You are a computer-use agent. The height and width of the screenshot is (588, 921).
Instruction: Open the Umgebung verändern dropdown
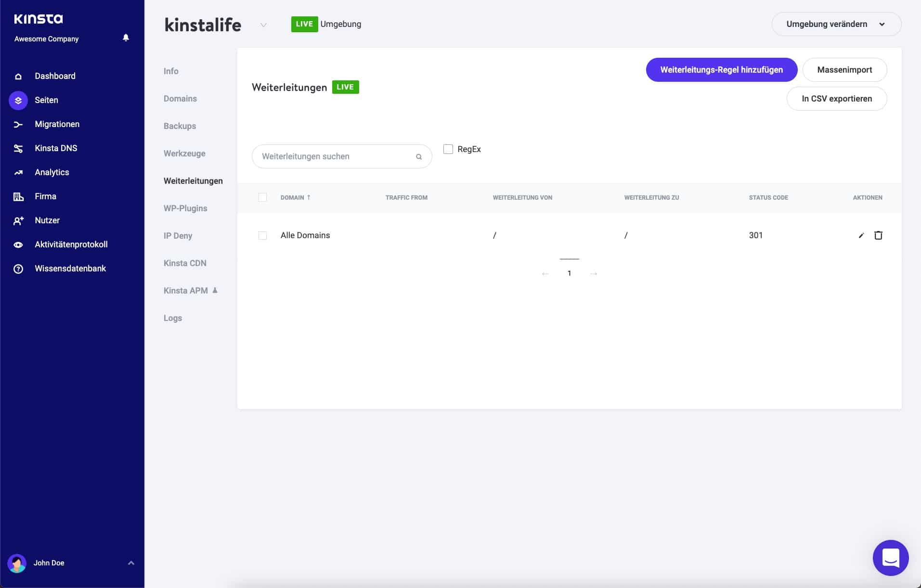836,24
